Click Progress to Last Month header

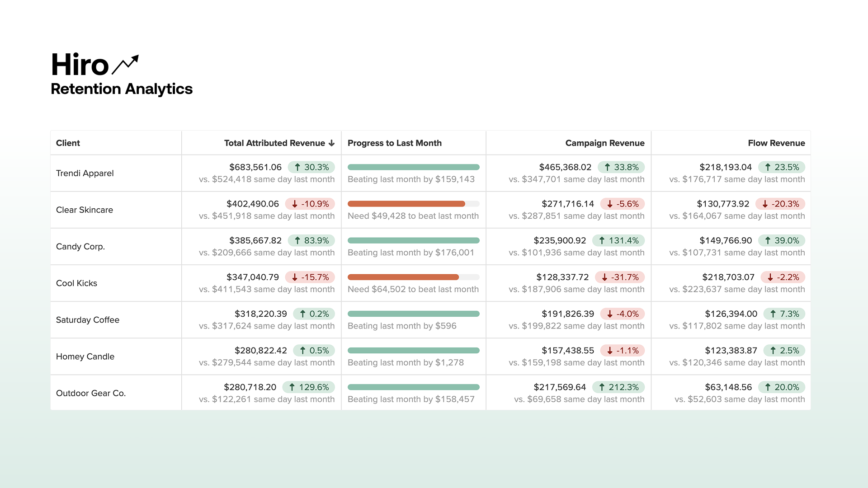tap(394, 143)
